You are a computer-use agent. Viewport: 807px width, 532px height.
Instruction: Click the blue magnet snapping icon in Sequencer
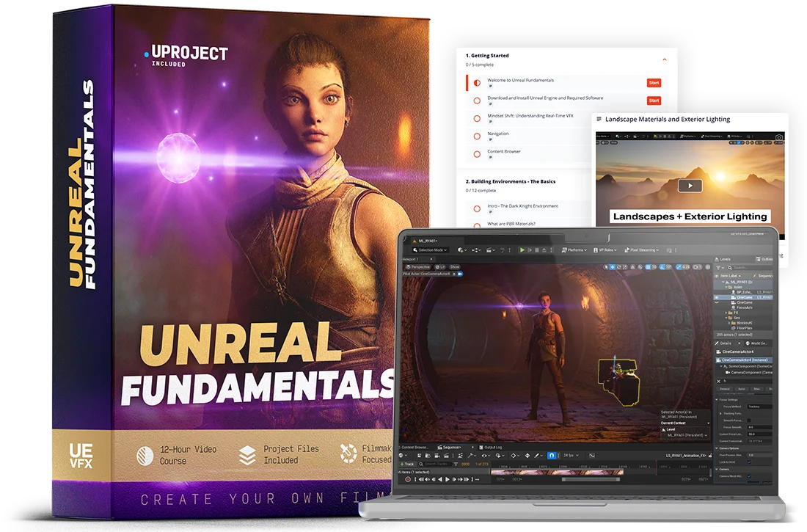click(x=552, y=455)
